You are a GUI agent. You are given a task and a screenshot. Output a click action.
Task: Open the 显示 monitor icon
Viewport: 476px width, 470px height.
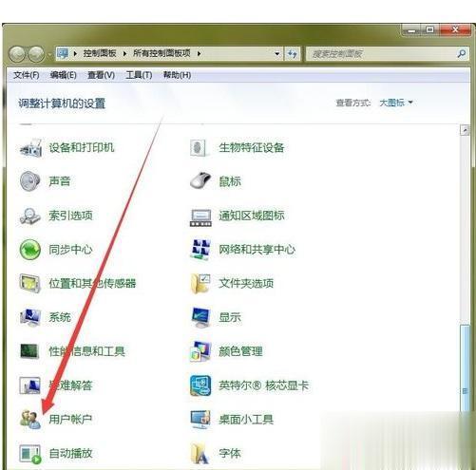[x=201, y=317]
